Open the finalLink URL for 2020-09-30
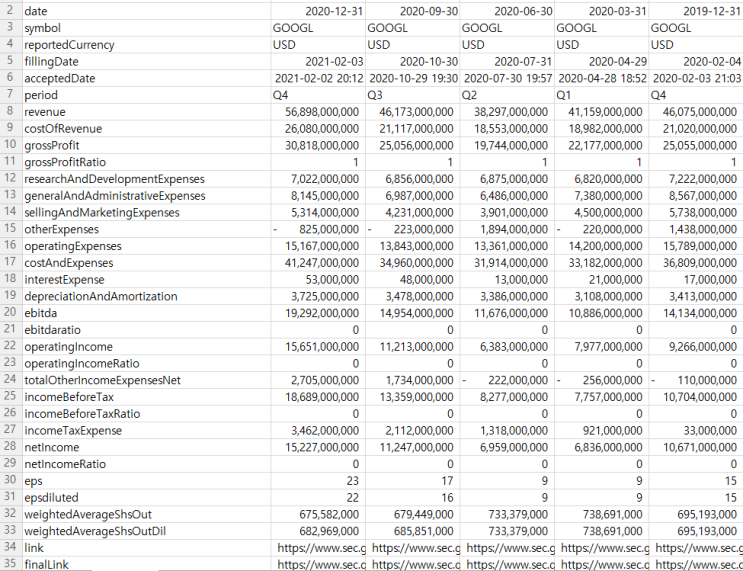 (413, 564)
